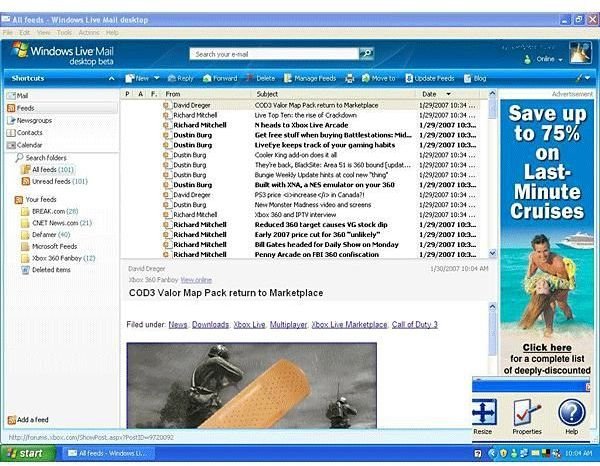
Task: Click the Date column sort arrow
Action: coord(448,94)
